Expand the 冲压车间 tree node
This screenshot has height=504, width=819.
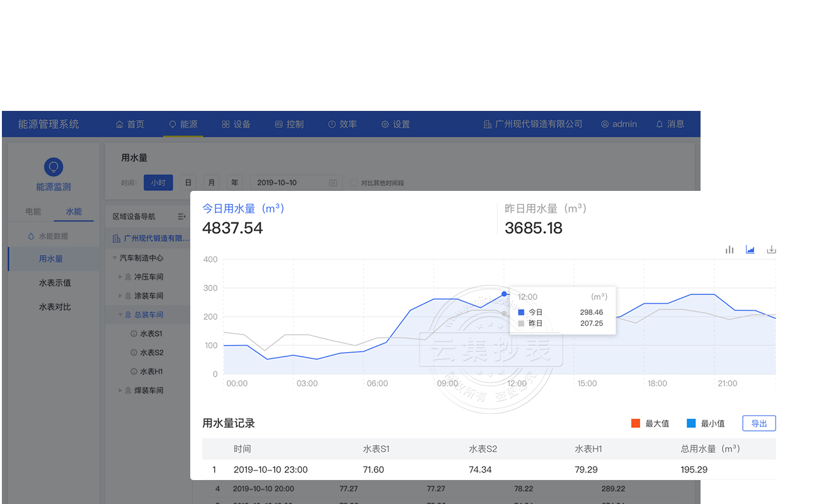120,277
